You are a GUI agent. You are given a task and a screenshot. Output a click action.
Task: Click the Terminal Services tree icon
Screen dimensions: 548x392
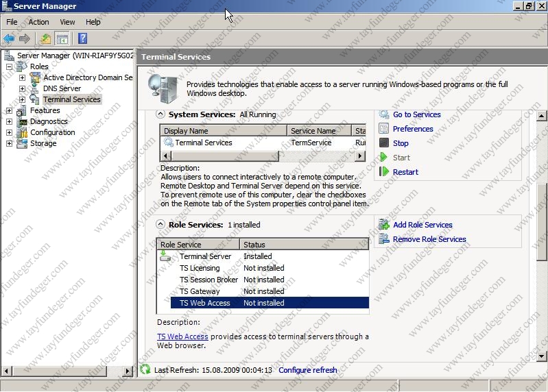(x=34, y=99)
